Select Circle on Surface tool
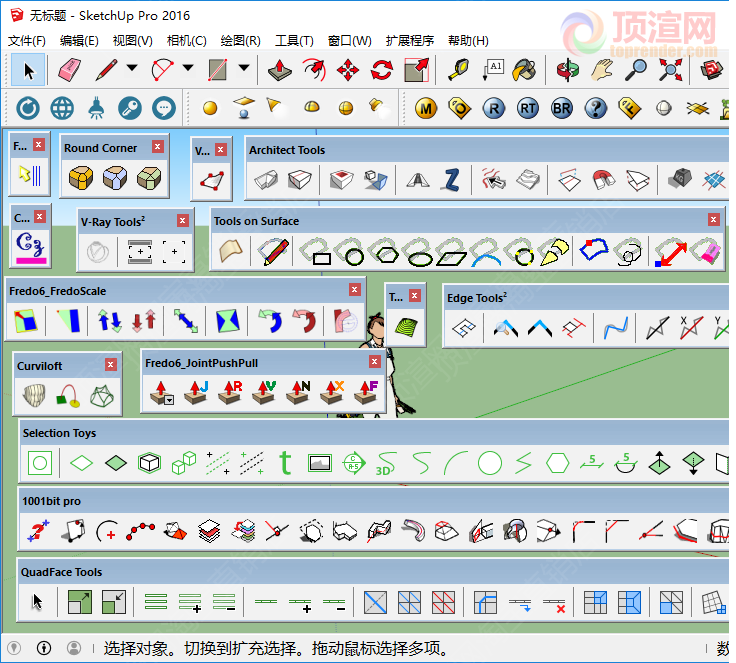 coord(351,251)
